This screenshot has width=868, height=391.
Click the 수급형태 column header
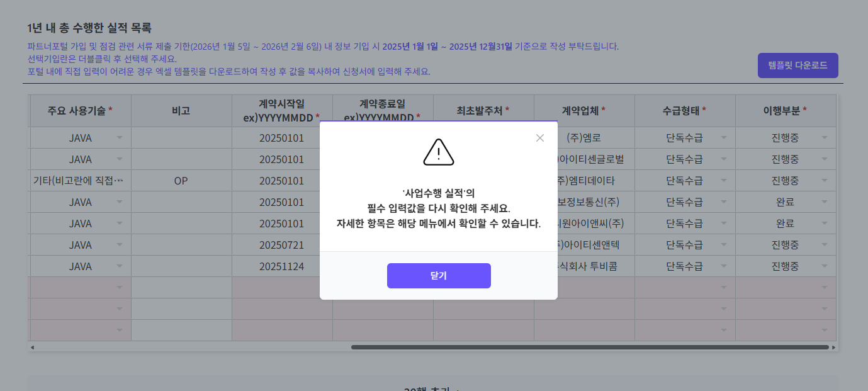(684, 111)
